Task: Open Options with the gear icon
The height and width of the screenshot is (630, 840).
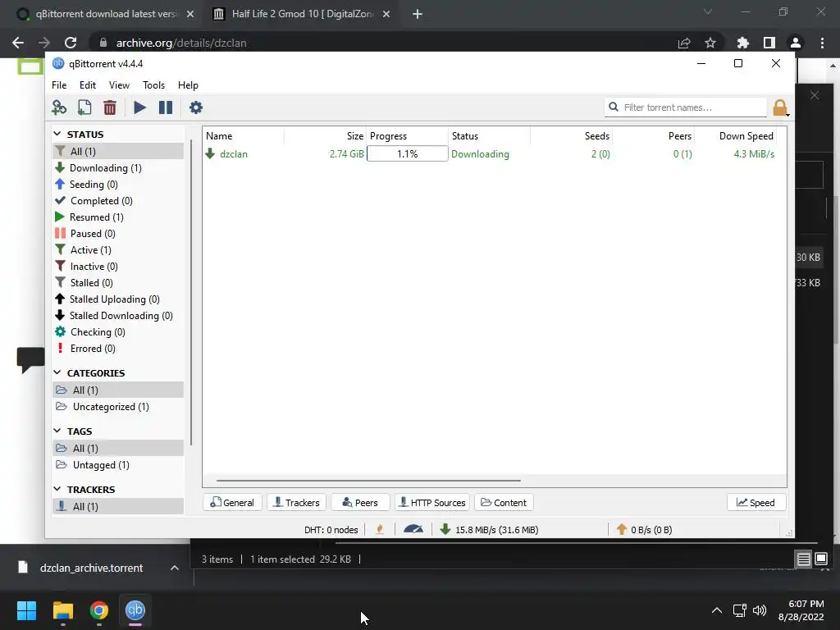Action: 196,107
